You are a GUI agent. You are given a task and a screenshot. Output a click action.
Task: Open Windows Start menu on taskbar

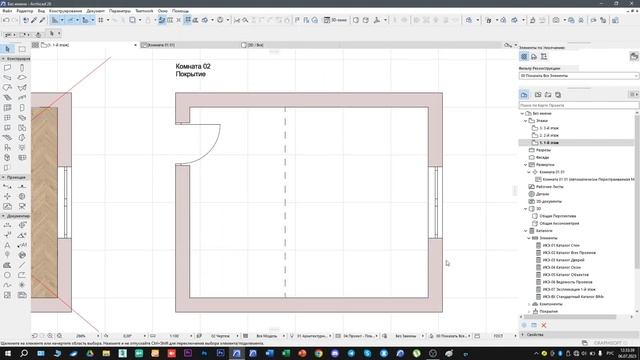tap(8, 353)
